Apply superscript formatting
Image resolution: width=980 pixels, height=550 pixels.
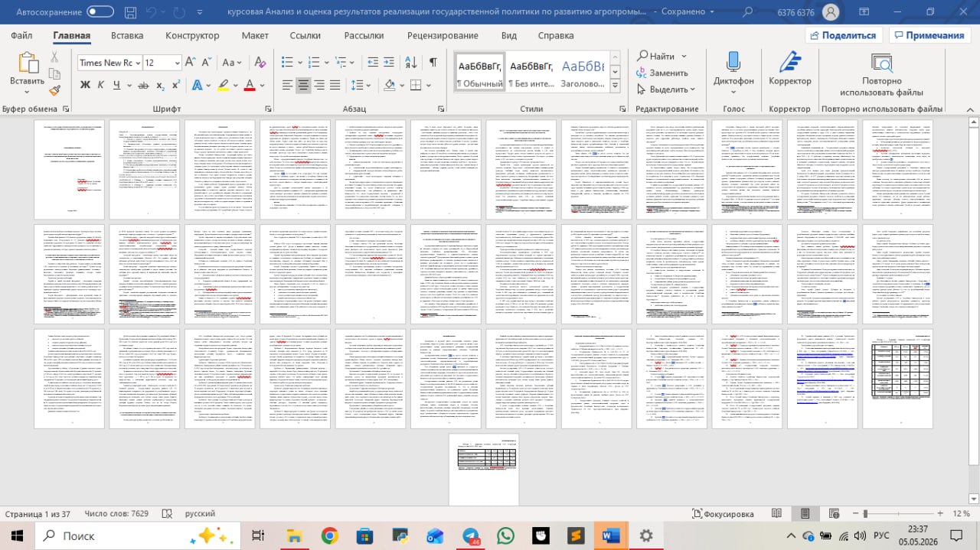[x=176, y=85]
